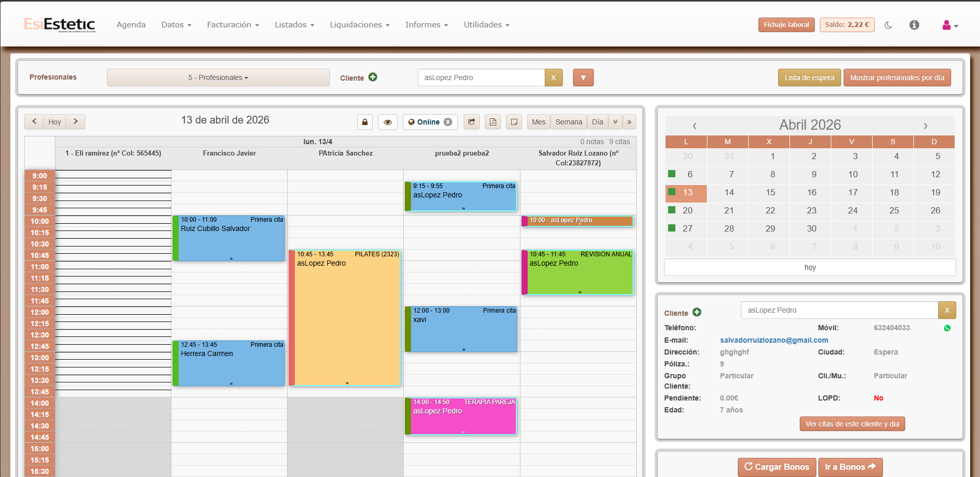Viewport: 980px width, 477px height.
Task: Switch to Mes view
Action: click(539, 122)
